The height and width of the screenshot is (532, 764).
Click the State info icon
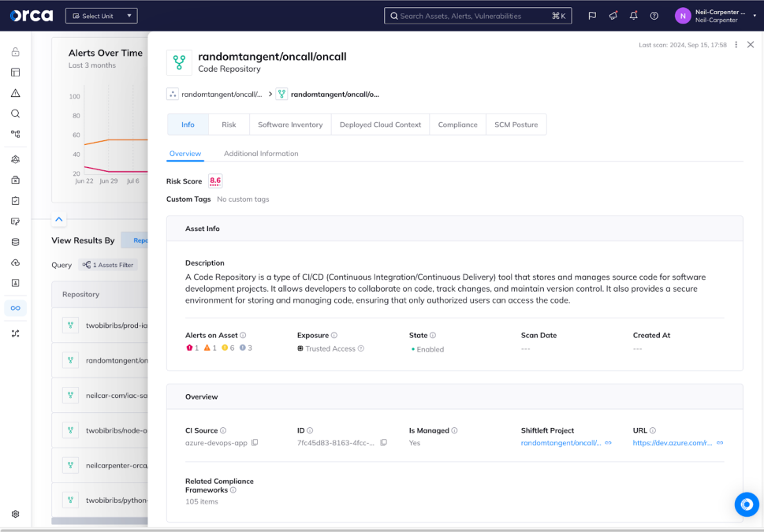click(433, 335)
